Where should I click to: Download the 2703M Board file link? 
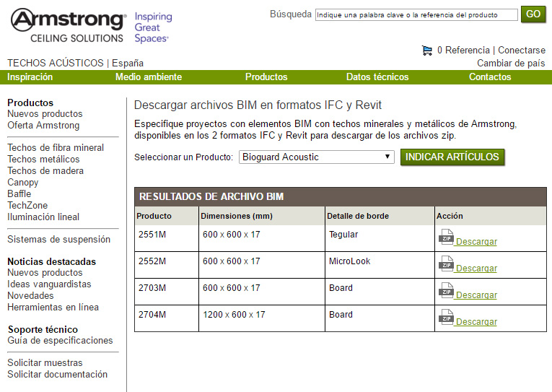coord(476,295)
